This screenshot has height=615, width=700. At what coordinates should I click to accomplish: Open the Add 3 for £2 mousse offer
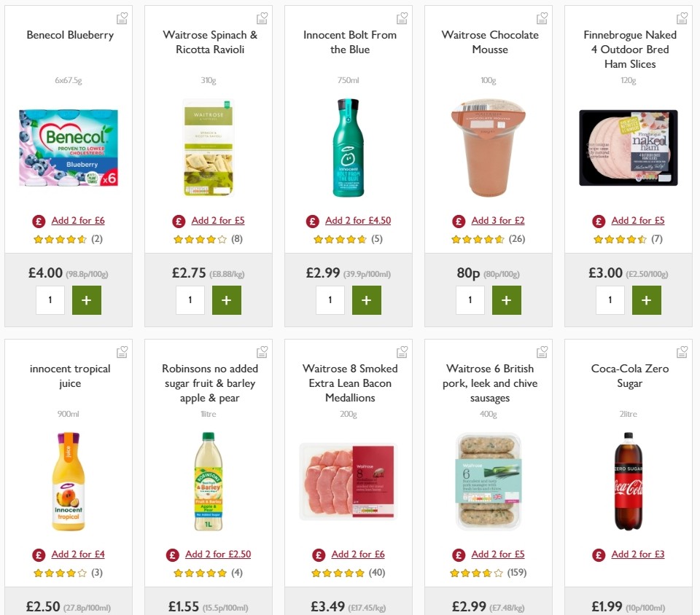point(495,220)
